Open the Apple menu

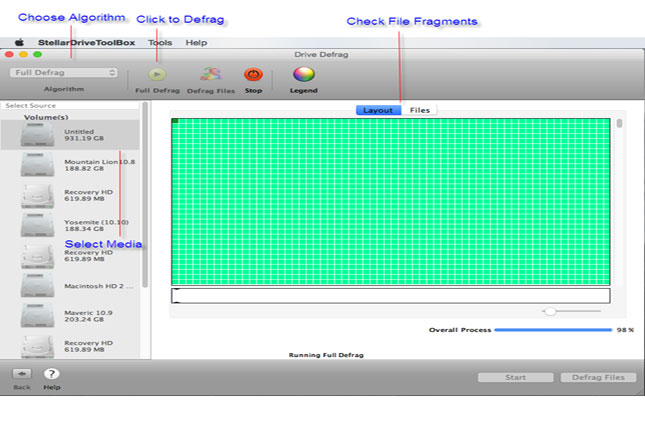click(19, 42)
